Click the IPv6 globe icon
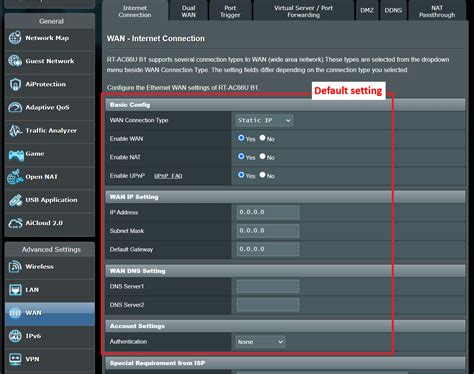Image resolution: width=474 pixels, height=374 pixels. point(15,336)
